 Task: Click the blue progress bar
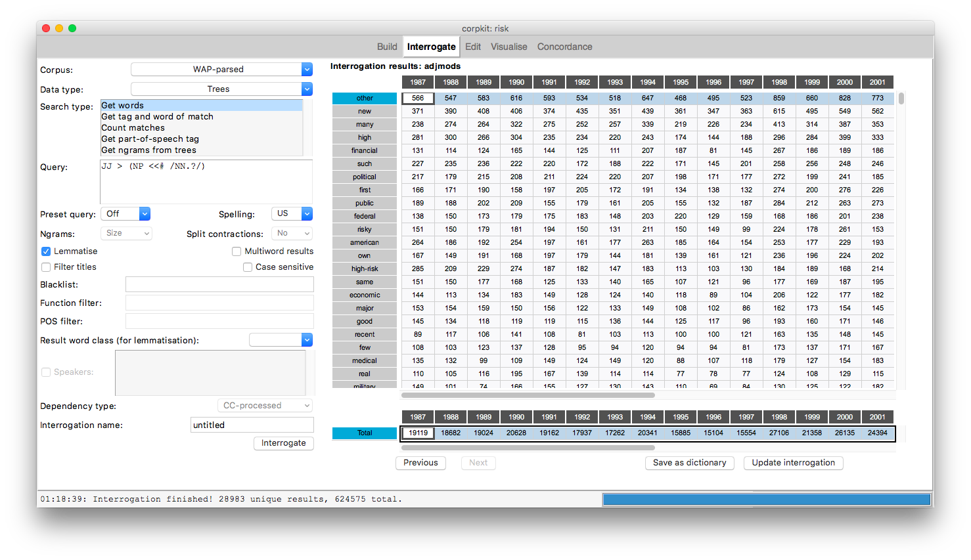click(x=767, y=500)
